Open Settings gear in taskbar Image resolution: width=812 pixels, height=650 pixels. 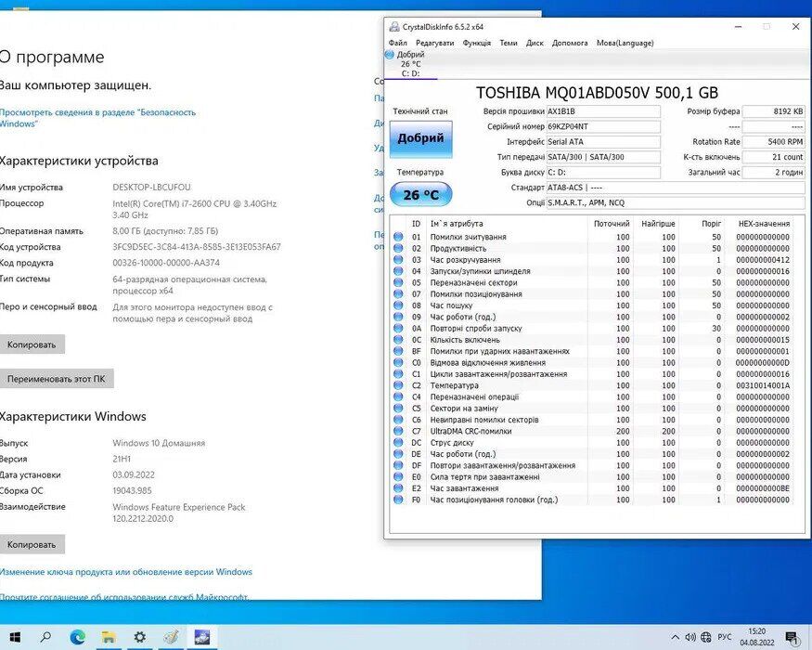(x=139, y=636)
